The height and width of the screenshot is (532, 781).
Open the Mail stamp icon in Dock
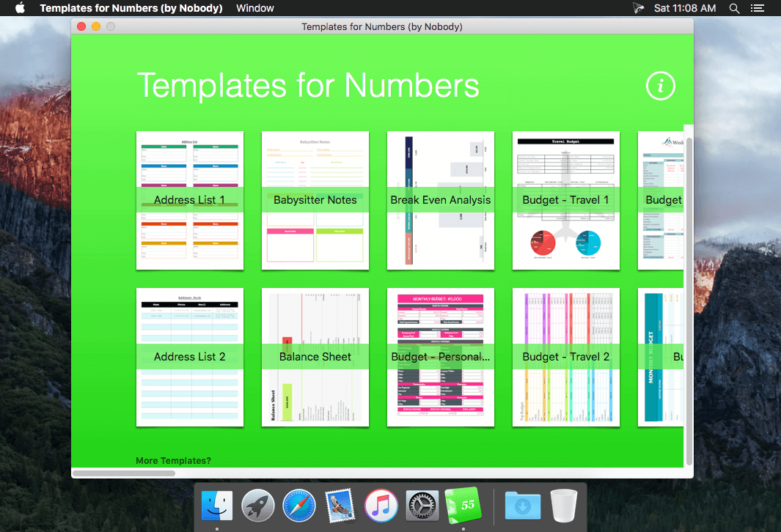tap(340, 506)
